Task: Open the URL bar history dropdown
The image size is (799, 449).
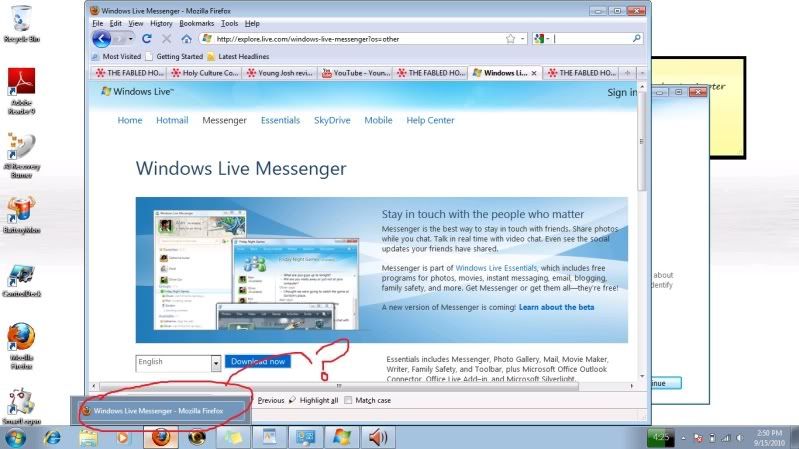Action: (522, 39)
